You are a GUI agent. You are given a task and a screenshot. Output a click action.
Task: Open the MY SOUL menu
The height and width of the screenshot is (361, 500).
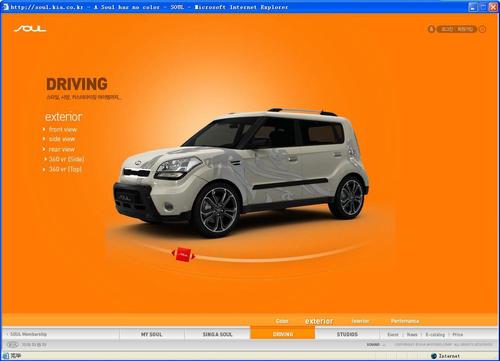[152, 334]
